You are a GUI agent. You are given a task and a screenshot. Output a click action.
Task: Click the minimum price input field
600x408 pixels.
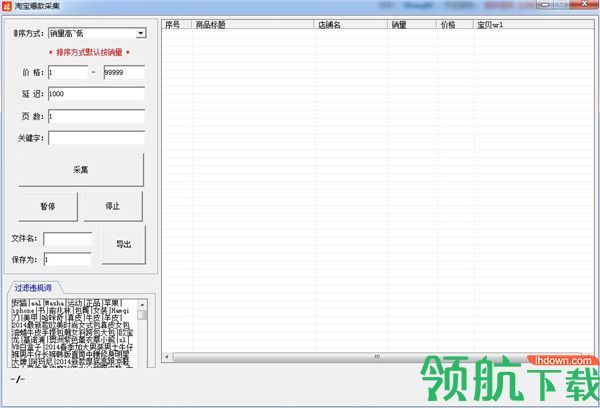pyautogui.click(x=68, y=72)
